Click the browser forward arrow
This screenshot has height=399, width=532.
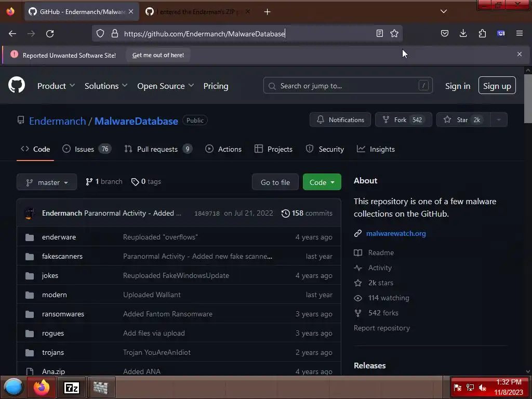(31, 34)
